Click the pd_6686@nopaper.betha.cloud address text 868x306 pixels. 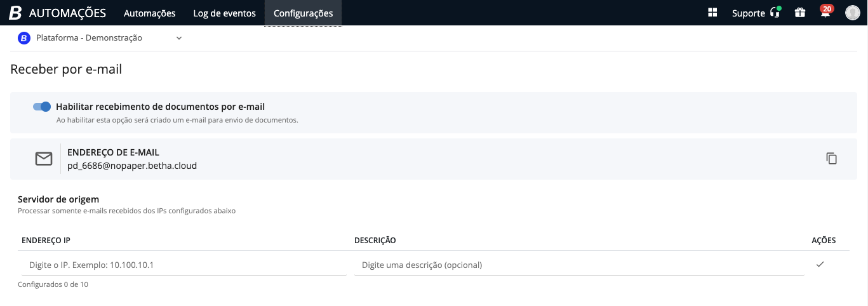click(x=132, y=166)
